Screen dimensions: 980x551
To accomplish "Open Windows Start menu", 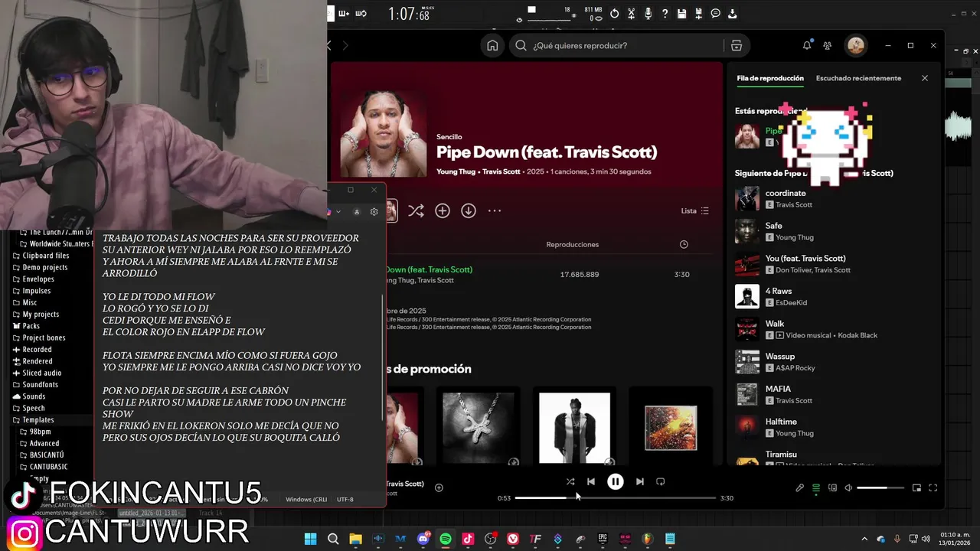I will tap(310, 539).
